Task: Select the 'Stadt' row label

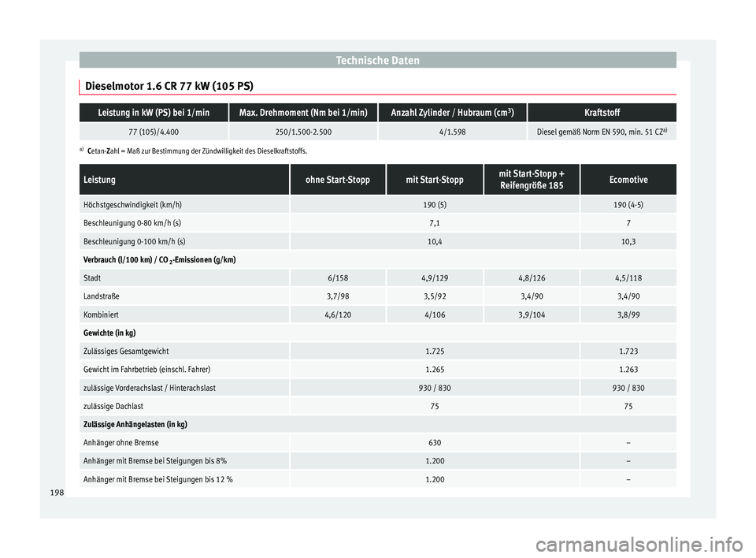Action: pos(92,278)
